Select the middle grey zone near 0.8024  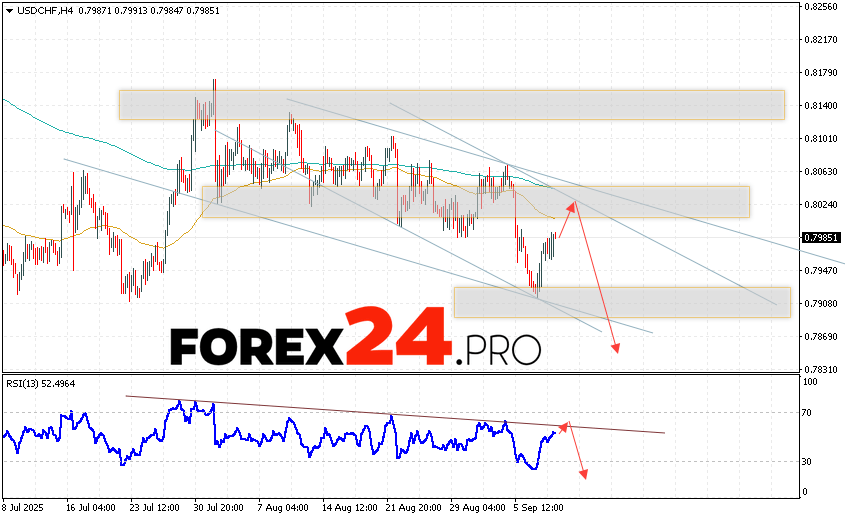click(475, 201)
